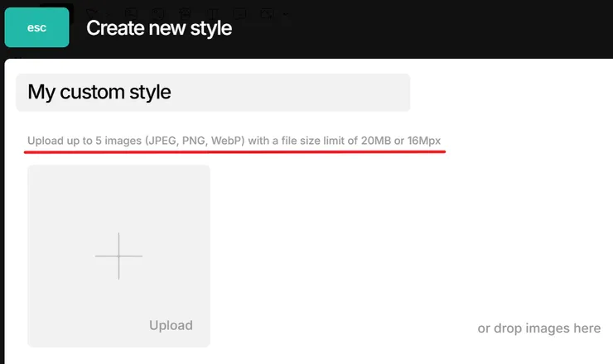Click the 'or drop images here' text
This screenshot has height=364, width=613.
tap(538, 328)
